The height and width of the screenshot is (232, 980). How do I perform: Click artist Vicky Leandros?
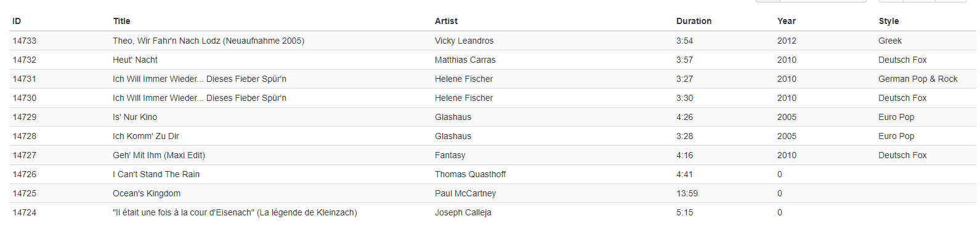464,41
